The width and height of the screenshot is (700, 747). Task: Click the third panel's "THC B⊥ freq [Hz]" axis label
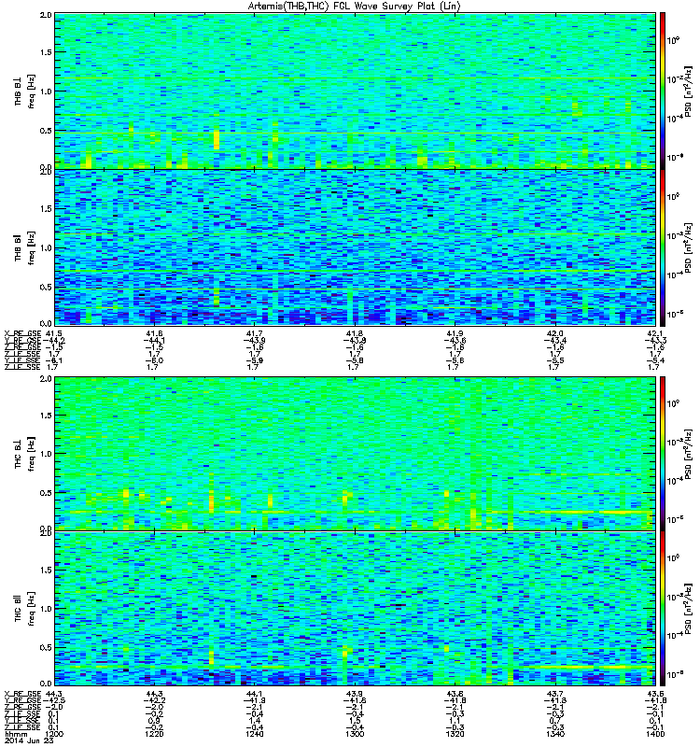tap(24, 454)
